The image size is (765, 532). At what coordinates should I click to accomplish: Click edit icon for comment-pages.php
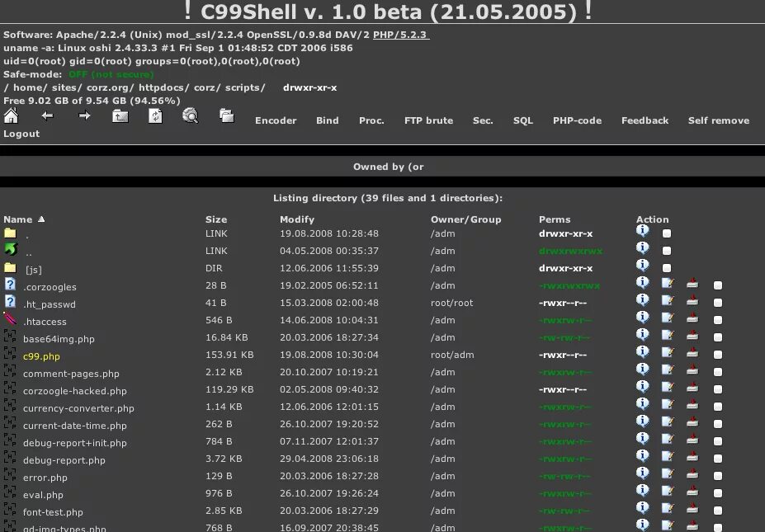pos(668,370)
